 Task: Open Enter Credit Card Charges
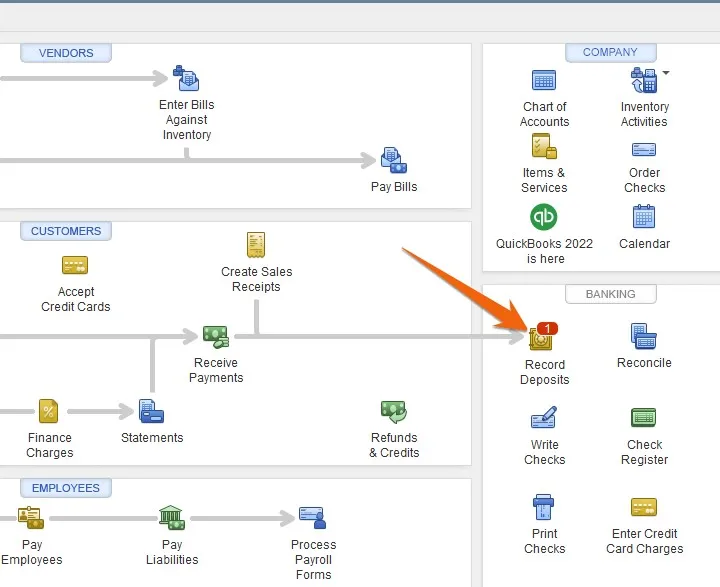point(644,507)
